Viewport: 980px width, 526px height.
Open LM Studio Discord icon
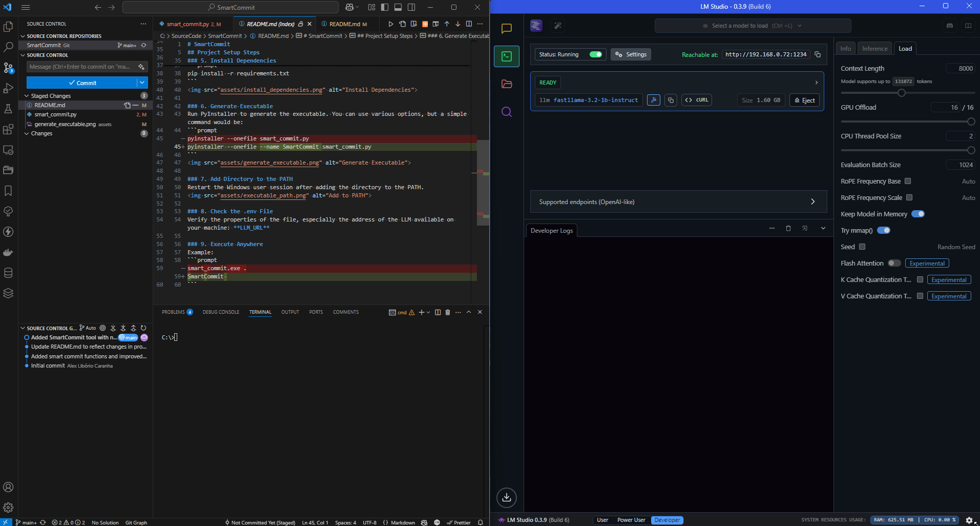(x=950, y=26)
